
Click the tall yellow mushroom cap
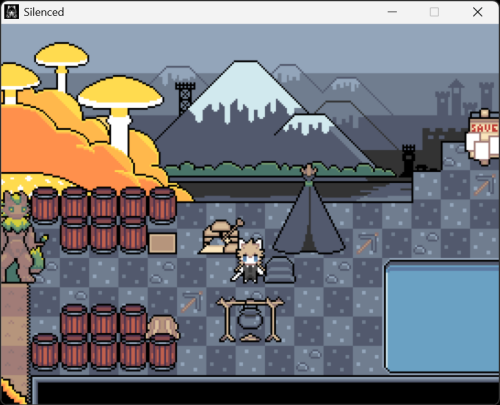(62, 55)
